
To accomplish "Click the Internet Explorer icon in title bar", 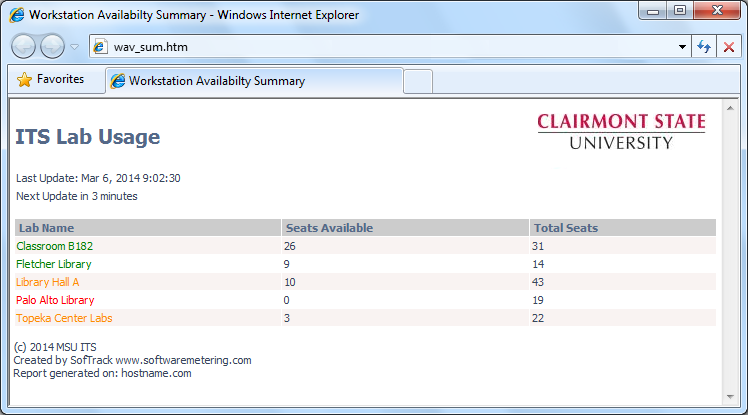I will [x=16, y=15].
